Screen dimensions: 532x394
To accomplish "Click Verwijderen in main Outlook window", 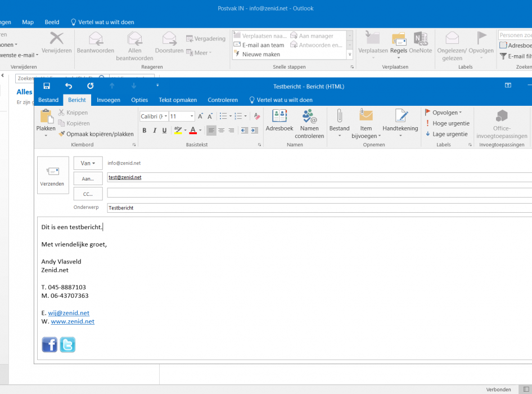I will 57,43.
